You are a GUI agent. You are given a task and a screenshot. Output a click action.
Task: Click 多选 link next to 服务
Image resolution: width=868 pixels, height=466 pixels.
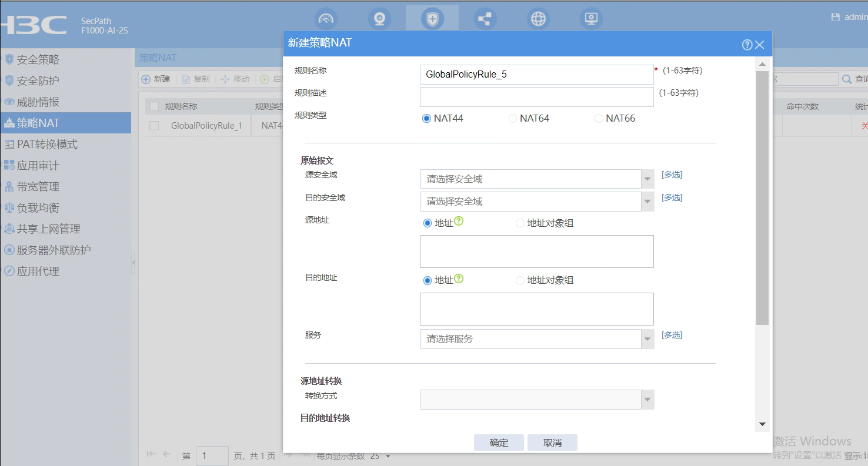click(672, 335)
